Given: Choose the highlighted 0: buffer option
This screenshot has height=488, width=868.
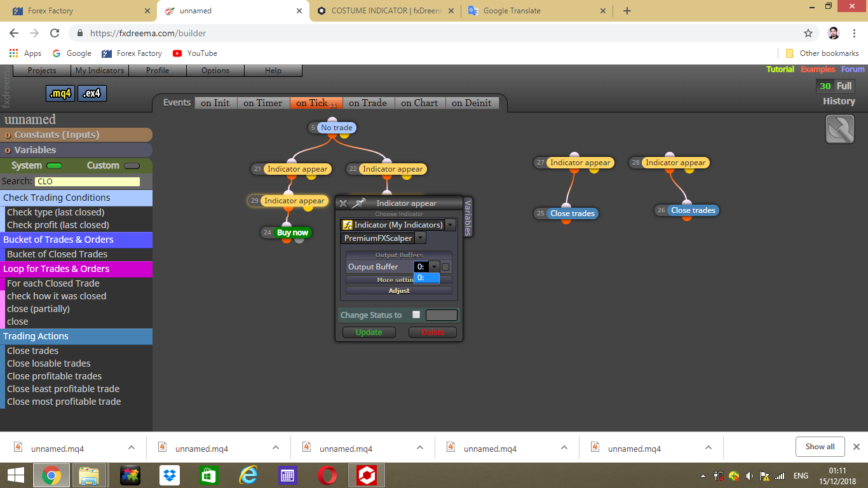Looking at the screenshot, I should pos(426,278).
